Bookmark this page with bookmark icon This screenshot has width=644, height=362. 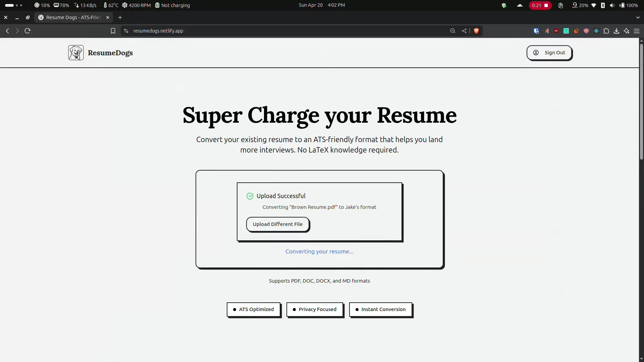click(x=113, y=31)
